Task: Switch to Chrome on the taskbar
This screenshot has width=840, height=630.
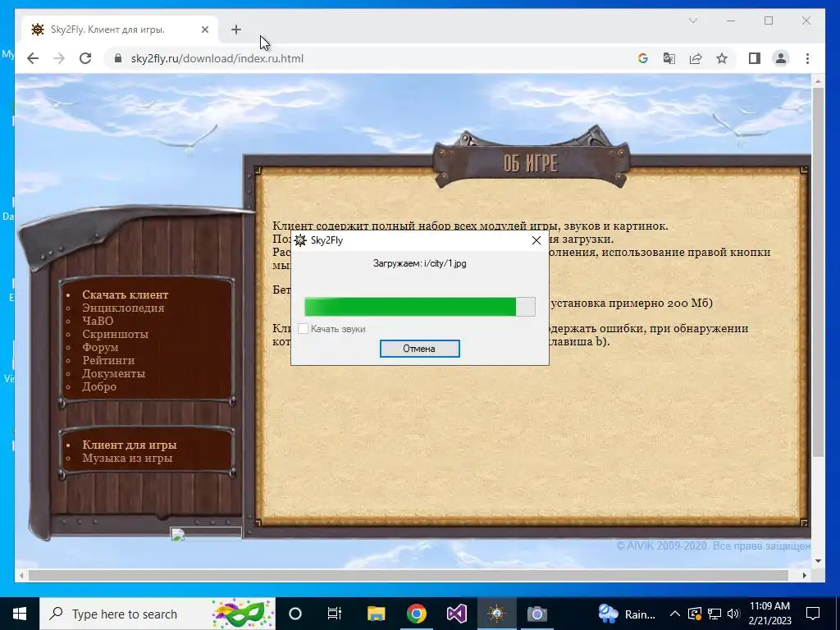Action: [x=416, y=614]
